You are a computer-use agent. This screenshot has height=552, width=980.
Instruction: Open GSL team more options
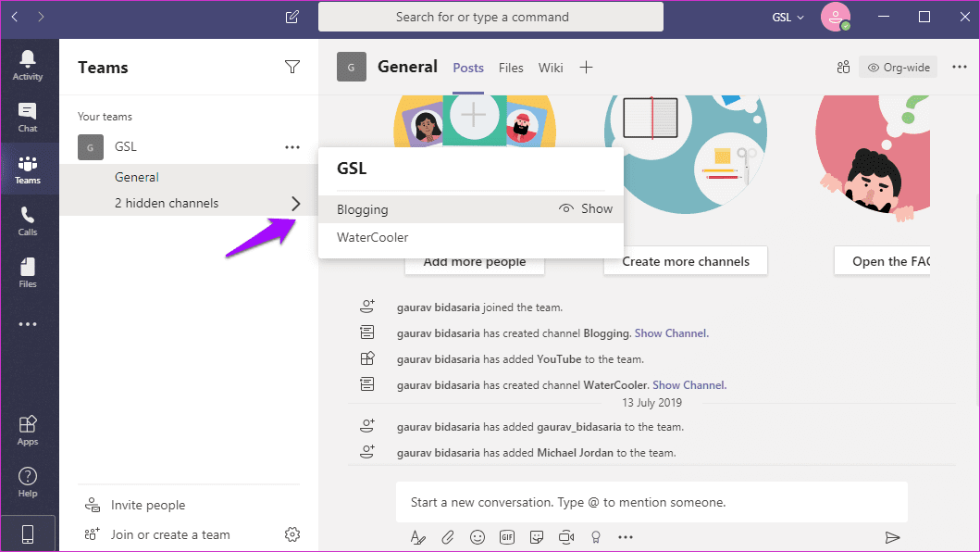coord(292,147)
